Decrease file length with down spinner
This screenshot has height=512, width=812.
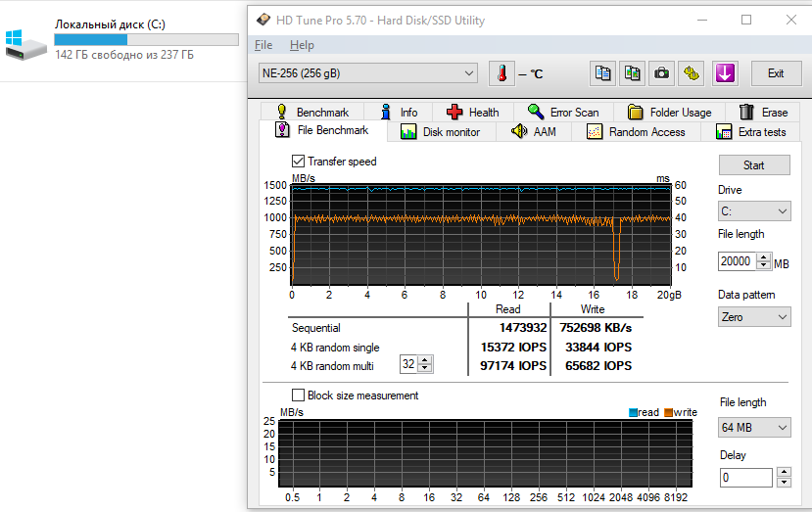point(764,265)
